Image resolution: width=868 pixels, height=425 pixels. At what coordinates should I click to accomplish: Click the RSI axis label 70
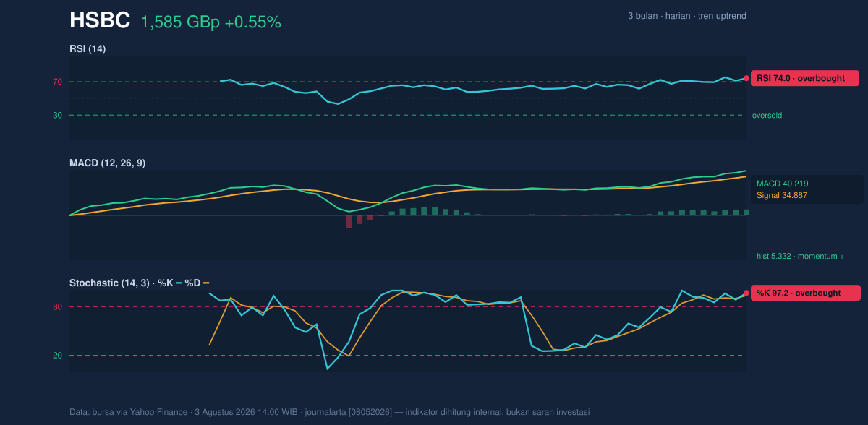point(57,82)
